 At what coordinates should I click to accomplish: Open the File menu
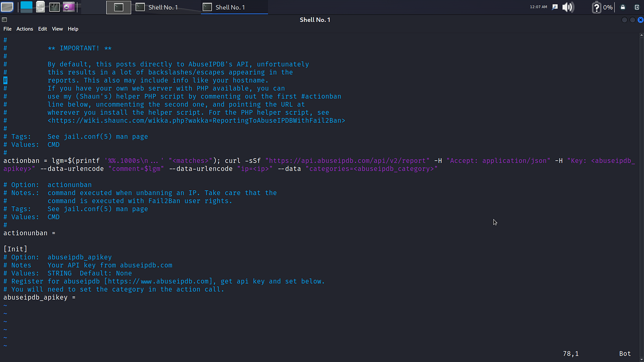pos(7,28)
